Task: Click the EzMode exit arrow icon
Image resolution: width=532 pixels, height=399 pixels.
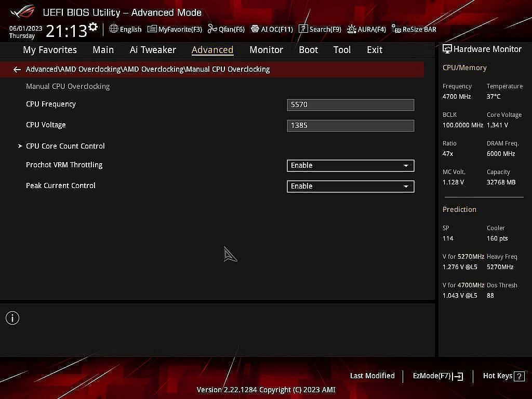Action: pyautogui.click(x=458, y=376)
